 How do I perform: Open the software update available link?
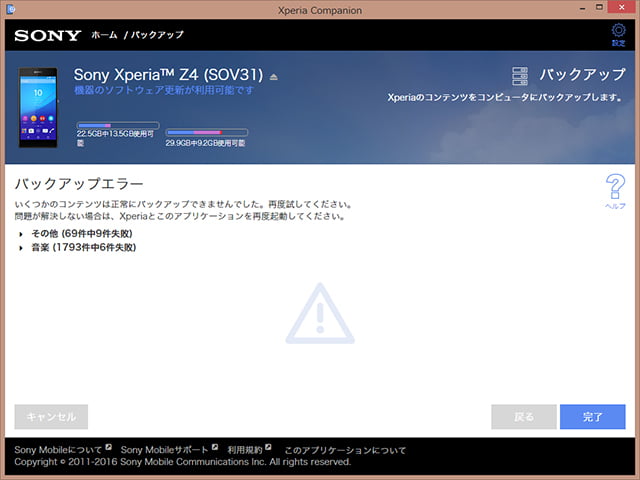(164, 90)
